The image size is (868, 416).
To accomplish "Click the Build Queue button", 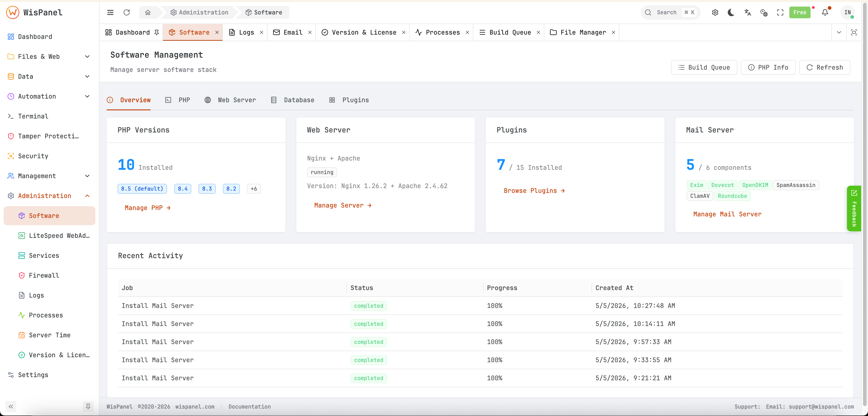I will pyautogui.click(x=704, y=67).
